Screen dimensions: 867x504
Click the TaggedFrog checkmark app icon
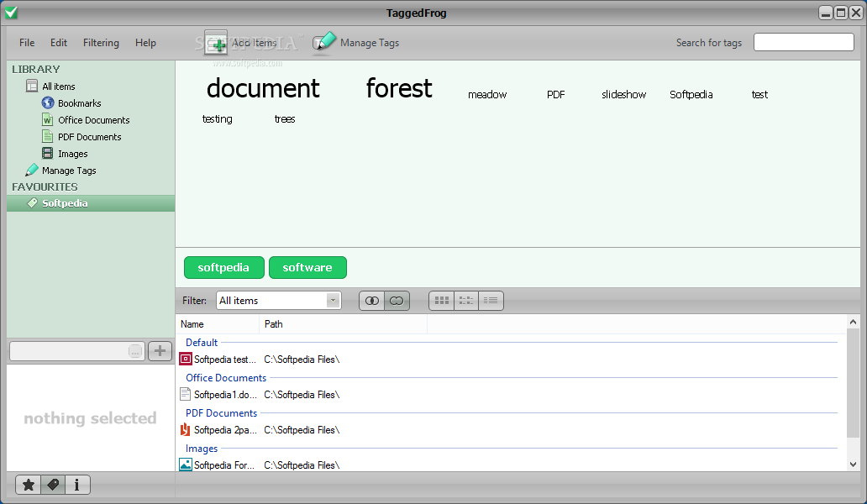(11, 12)
